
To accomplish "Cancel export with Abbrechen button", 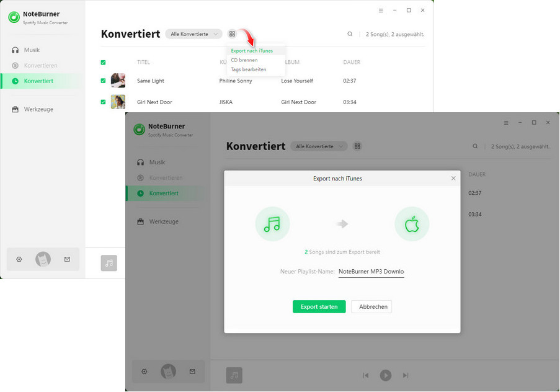I will [371, 306].
